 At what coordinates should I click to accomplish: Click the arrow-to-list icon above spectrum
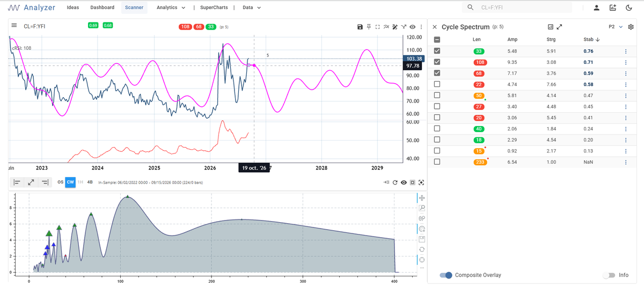pyautogui.click(x=386, y=182)
